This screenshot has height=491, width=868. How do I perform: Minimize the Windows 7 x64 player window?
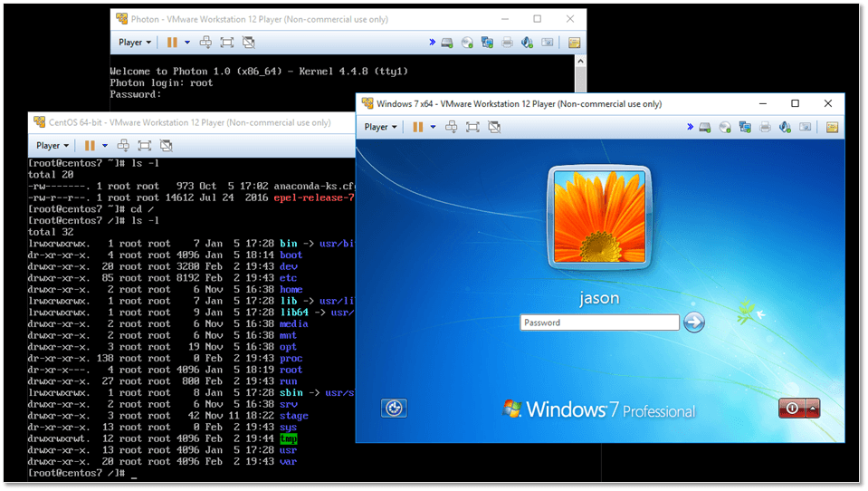[763, 103]
